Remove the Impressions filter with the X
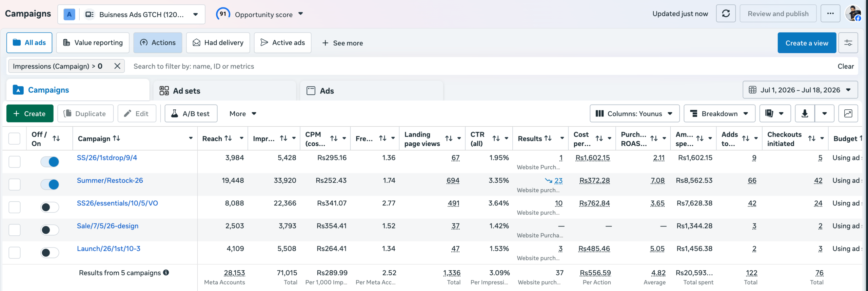868x291 pixels. 117,66
